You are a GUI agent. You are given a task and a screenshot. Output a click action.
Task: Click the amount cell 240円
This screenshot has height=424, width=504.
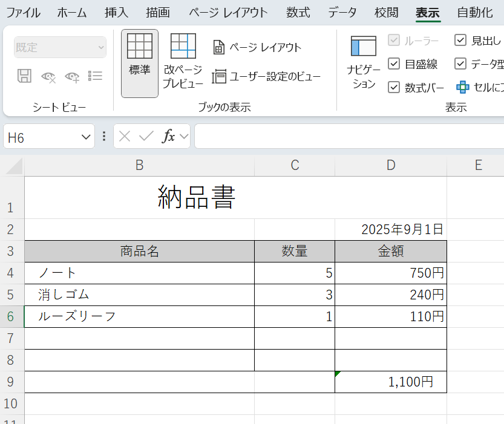[x=391, y=295]
